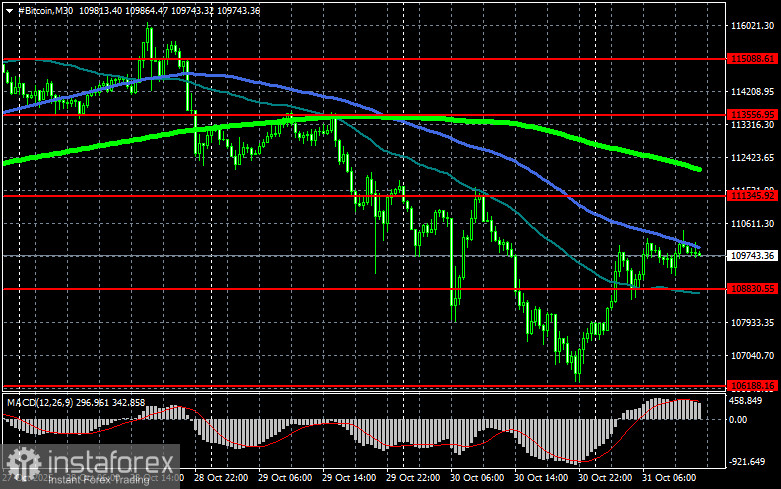The height and width of the screenshot is (489, 781).
Task: Click the 29 Oct 14:00 time axis label
Action: click(x=349, y=478)
